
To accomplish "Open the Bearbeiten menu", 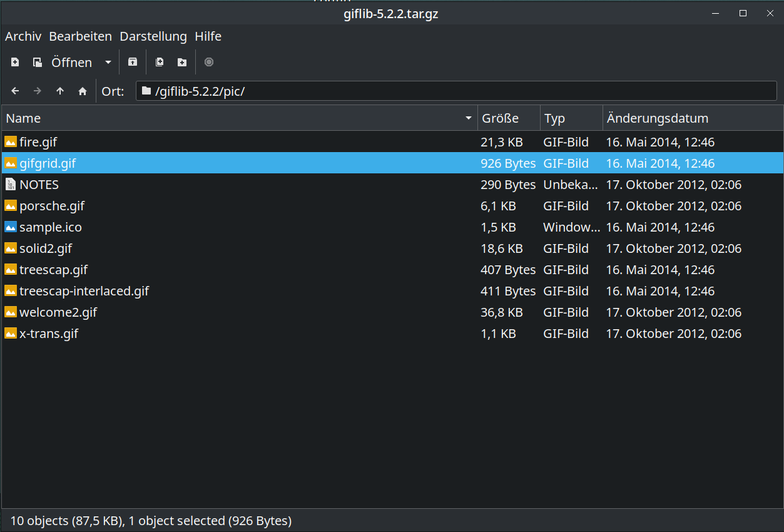I will pyautogui.click(x=80, y=36).
